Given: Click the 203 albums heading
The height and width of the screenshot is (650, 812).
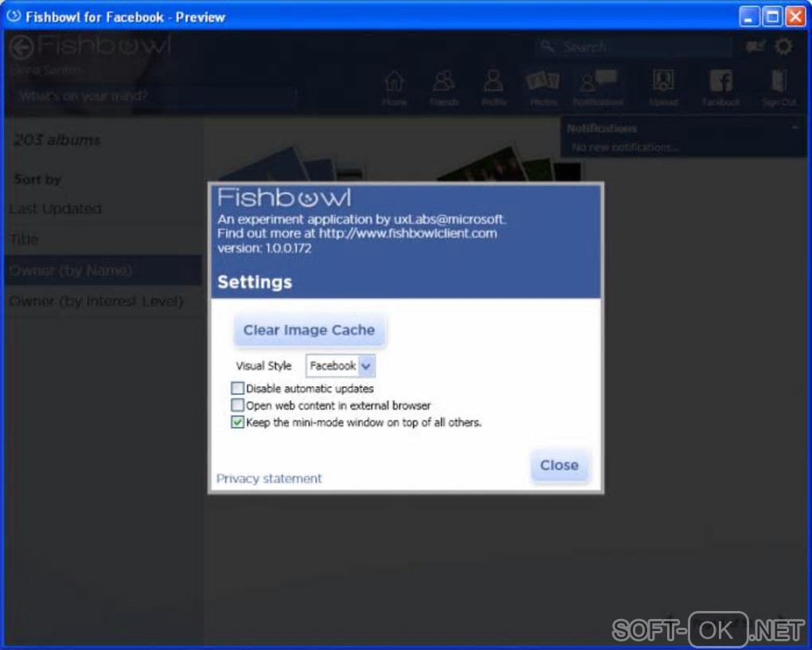Looking at the screenshot, I should [x=57, y=140].
